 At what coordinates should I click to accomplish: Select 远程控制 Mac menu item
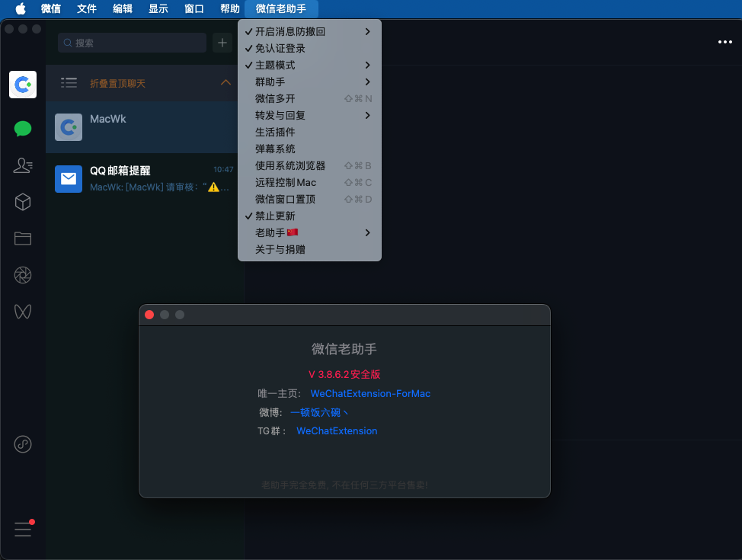coord(309,182)
